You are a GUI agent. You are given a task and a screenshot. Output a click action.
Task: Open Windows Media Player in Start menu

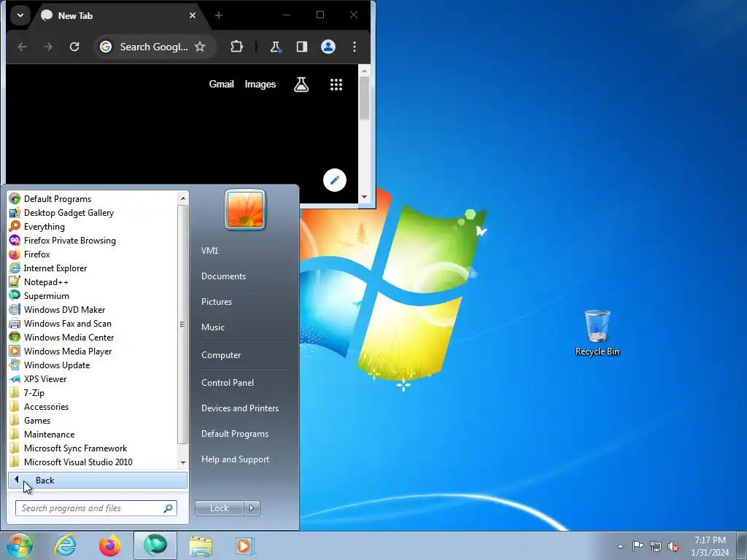point(93,351)
